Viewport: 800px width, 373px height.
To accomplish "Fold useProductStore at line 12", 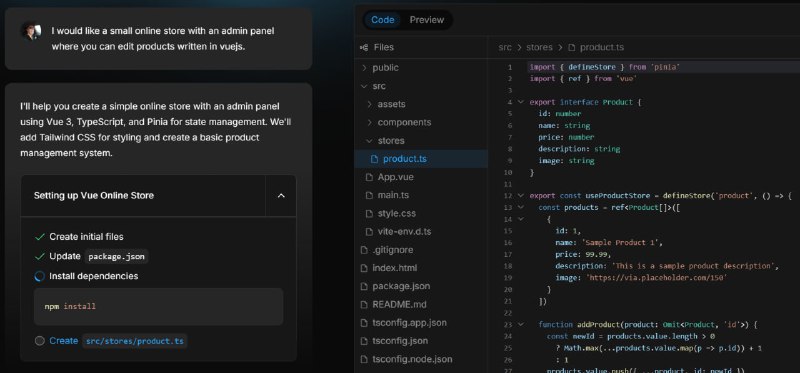I will click(520, 195).
